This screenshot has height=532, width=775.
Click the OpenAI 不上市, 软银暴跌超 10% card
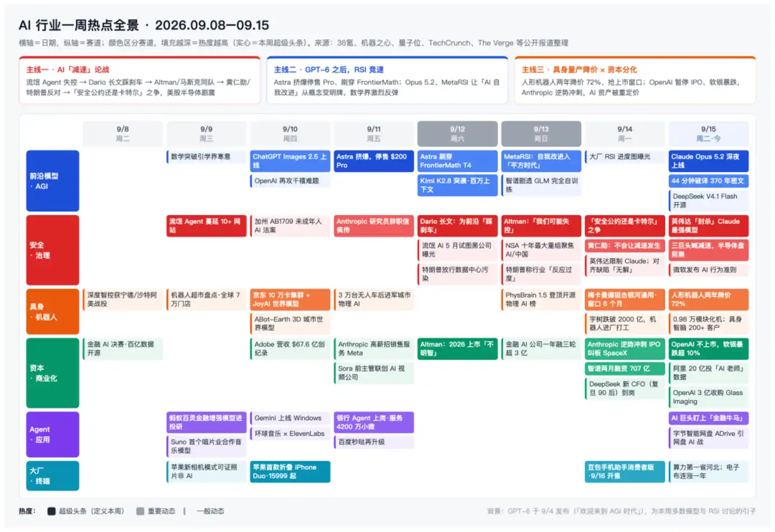709,349
